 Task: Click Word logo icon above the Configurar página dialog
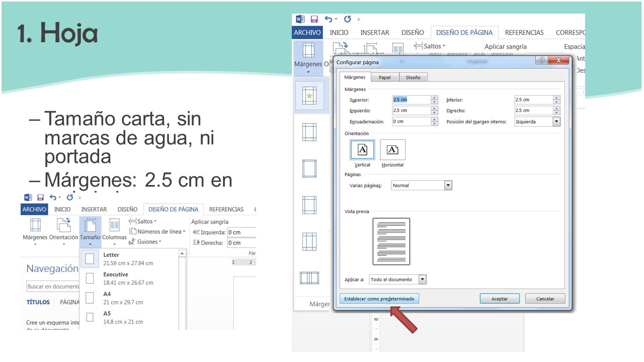300,19
